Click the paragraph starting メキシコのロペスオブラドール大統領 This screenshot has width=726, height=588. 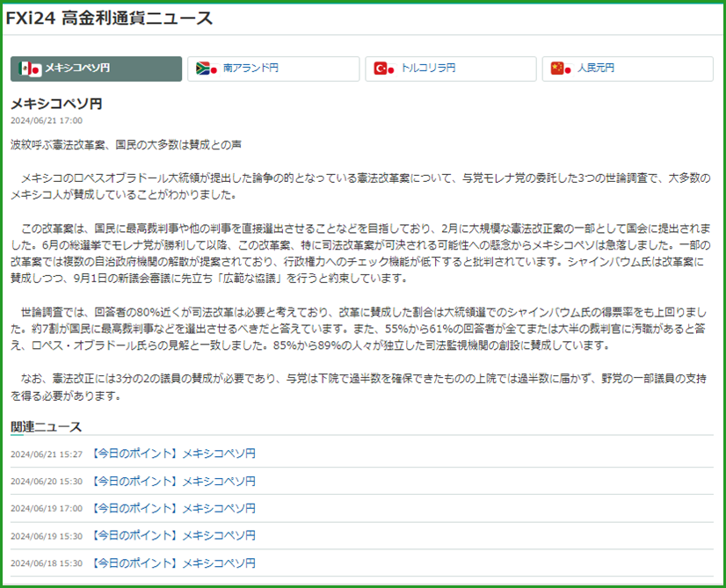[x=360, y=186]
